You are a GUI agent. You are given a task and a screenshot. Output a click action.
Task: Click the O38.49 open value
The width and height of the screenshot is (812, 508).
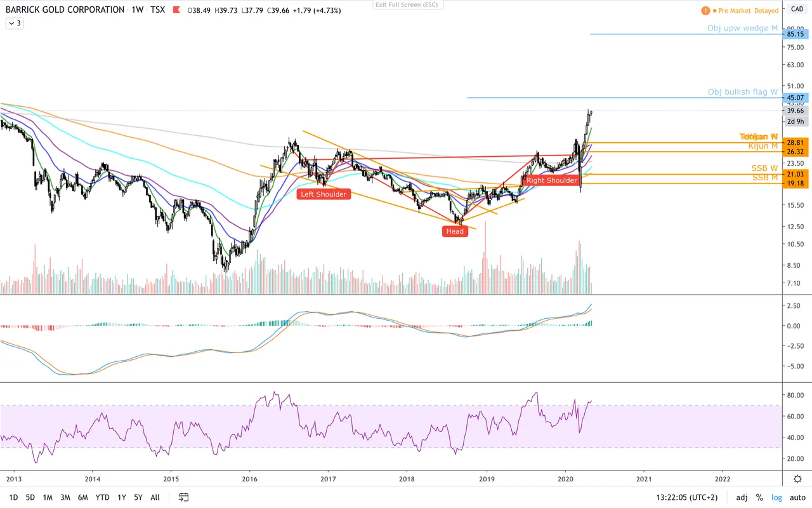pyautogui.click(x=200, y=10)
